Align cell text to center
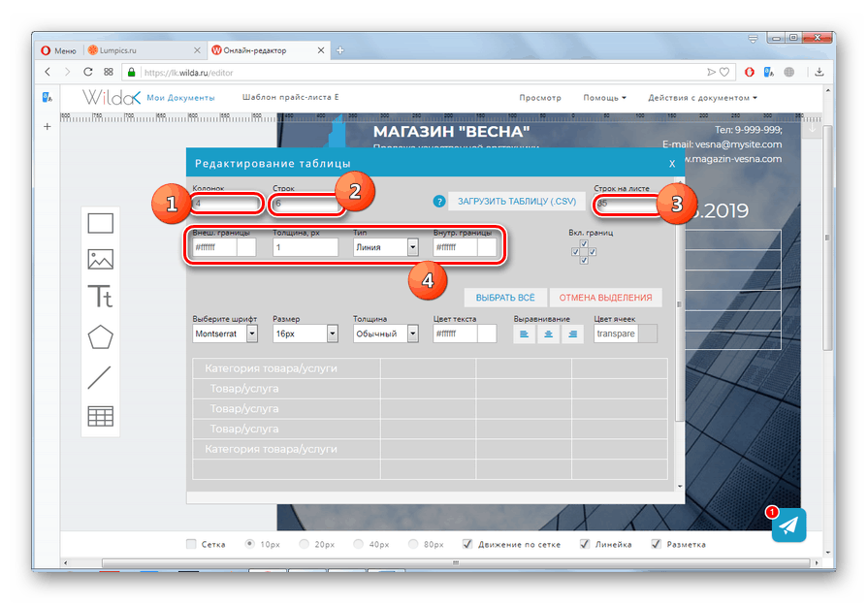This screenshot has height=604, width=868. point(548,334)
